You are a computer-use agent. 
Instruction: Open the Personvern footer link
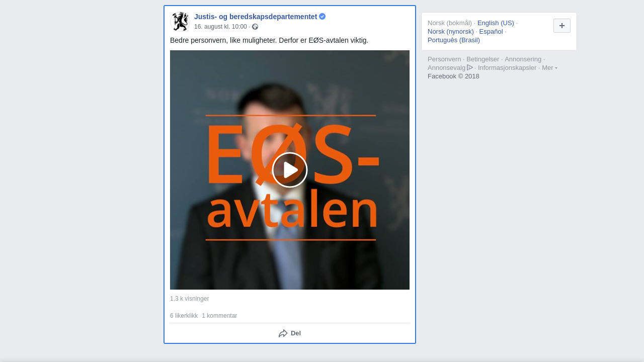tap(444, 59)
